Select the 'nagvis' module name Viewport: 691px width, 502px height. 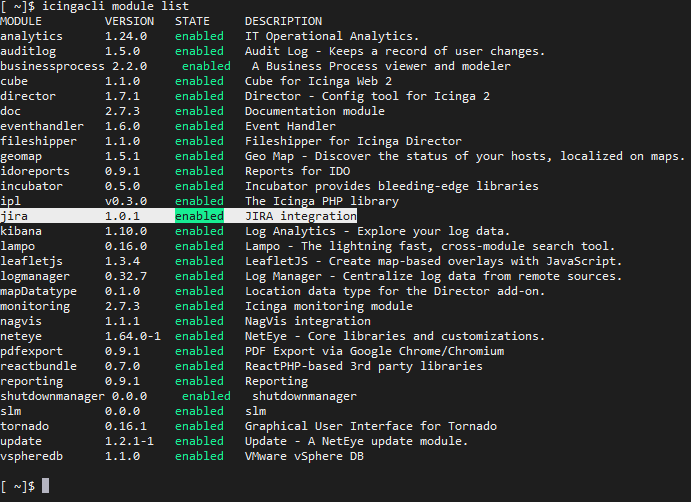point(21,321)
